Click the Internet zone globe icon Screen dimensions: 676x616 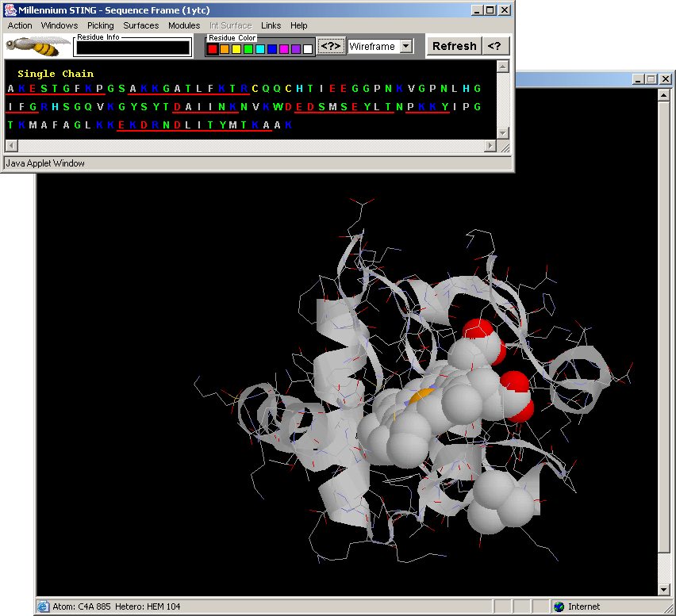tap(559, 606)
